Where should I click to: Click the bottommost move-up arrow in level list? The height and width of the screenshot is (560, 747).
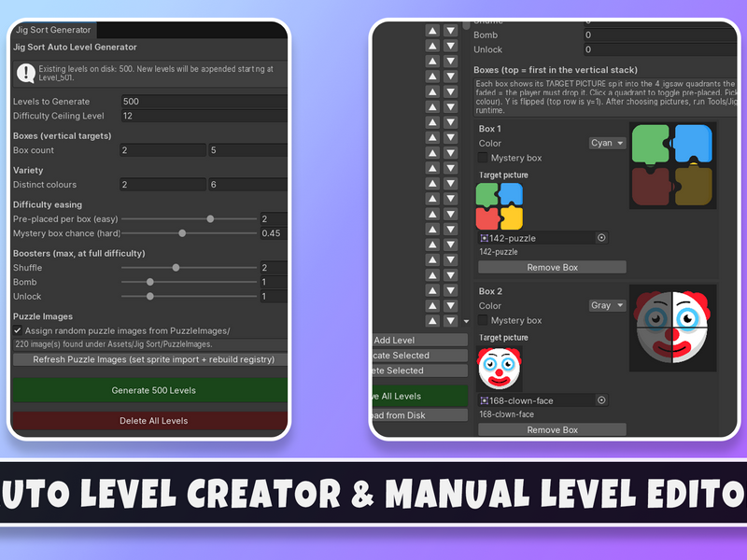point(432,320)
